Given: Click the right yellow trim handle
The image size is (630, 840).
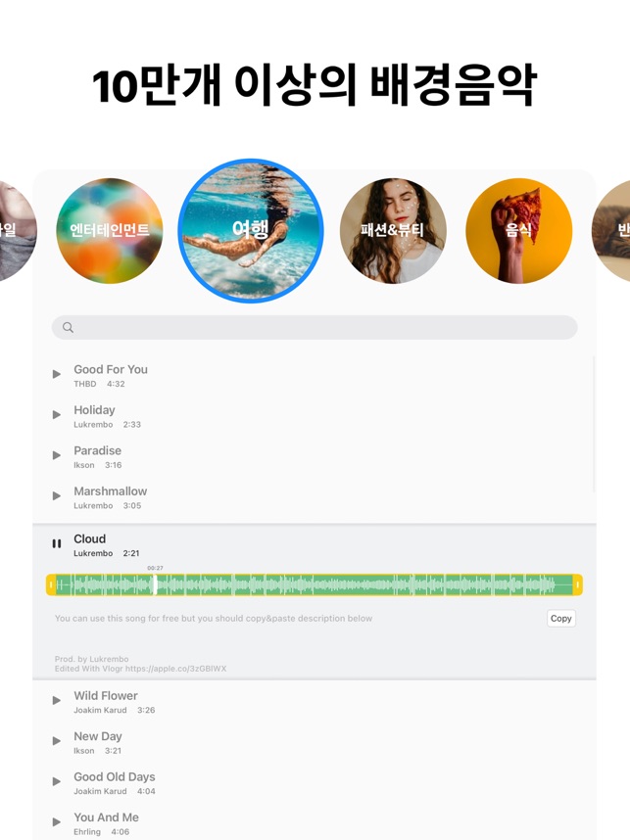Looking at the screenshot, I should point(577,584).
